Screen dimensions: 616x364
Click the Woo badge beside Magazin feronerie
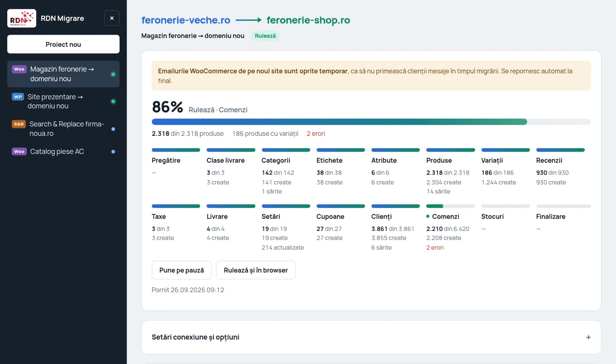pyautogui.click(x=19, y=69)
